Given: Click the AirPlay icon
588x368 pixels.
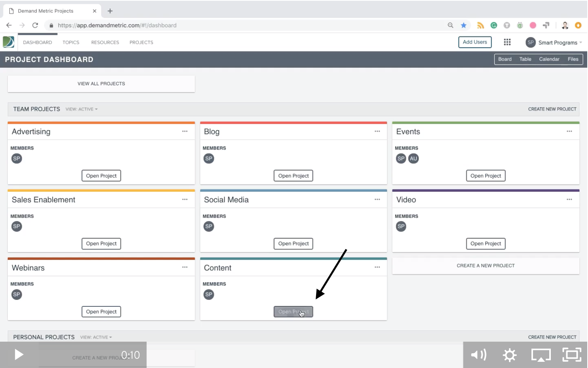Looking at the screenshot, I should (x=541, y=355).
